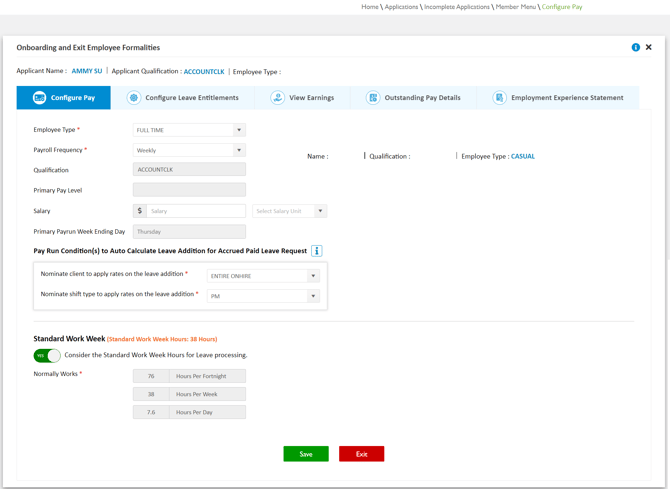Toggle the Standard Work Week hours switch
670x489 pixels.
47,355
